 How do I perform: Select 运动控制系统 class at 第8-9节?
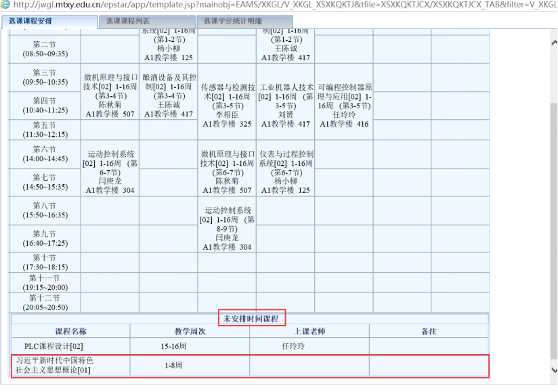226,229
